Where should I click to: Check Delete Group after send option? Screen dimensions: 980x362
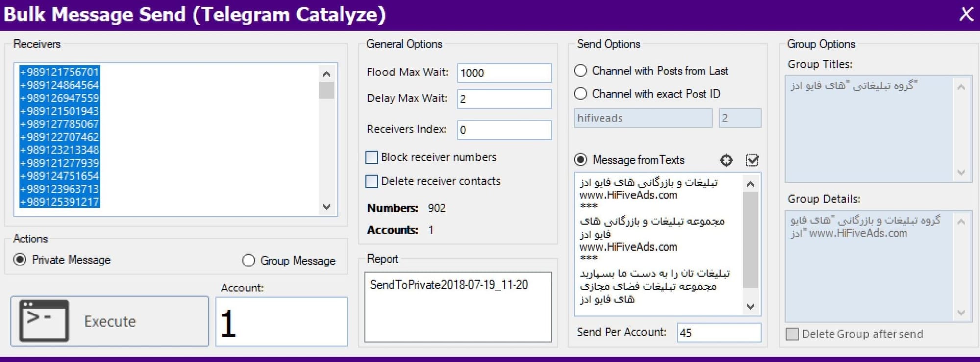(792, 334)
